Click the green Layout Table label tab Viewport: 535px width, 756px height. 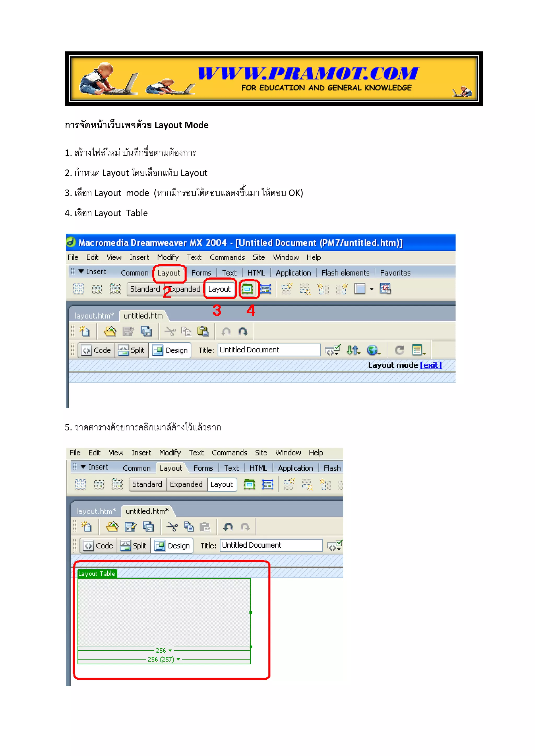pyautogui.click(x=96, y=574)
